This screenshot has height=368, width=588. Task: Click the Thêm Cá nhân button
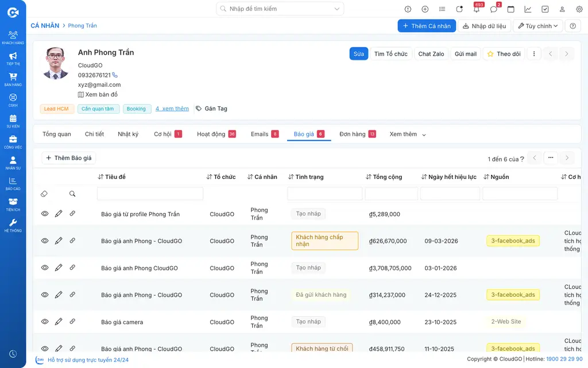coord(427,26)
